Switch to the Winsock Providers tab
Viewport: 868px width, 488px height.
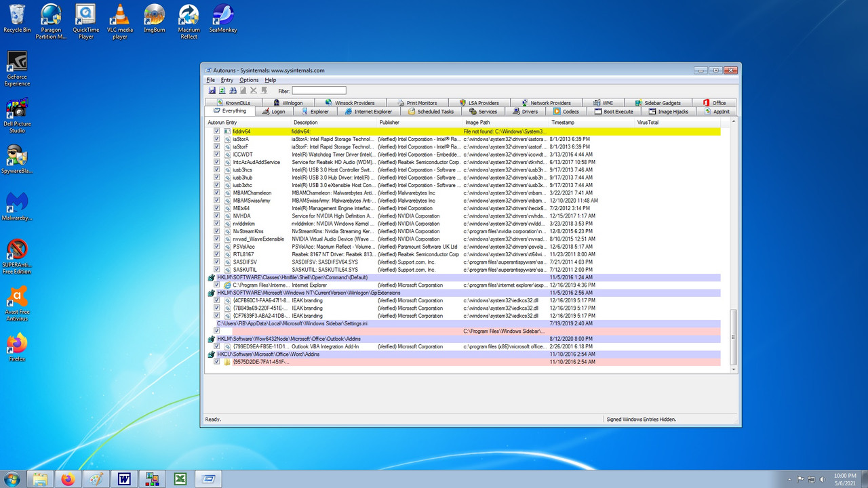pyautogui.click(x=350, y=103)
